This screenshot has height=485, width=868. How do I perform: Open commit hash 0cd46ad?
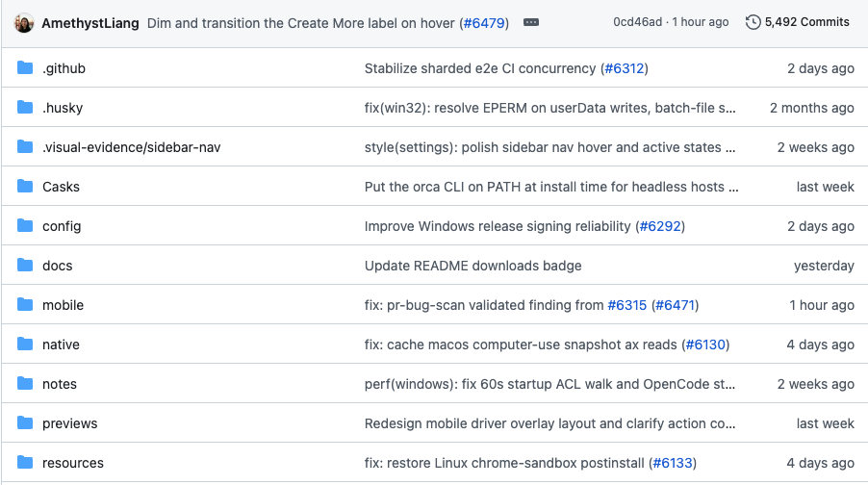638,22
